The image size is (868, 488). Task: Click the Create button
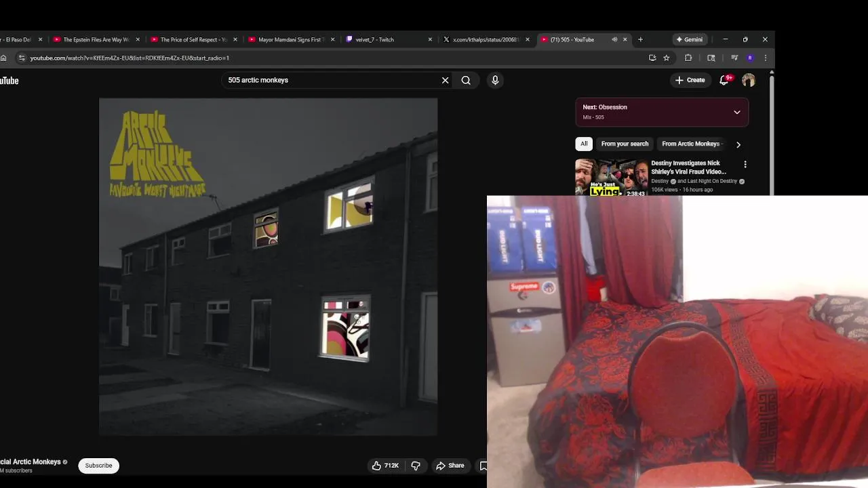coord(690,80)
